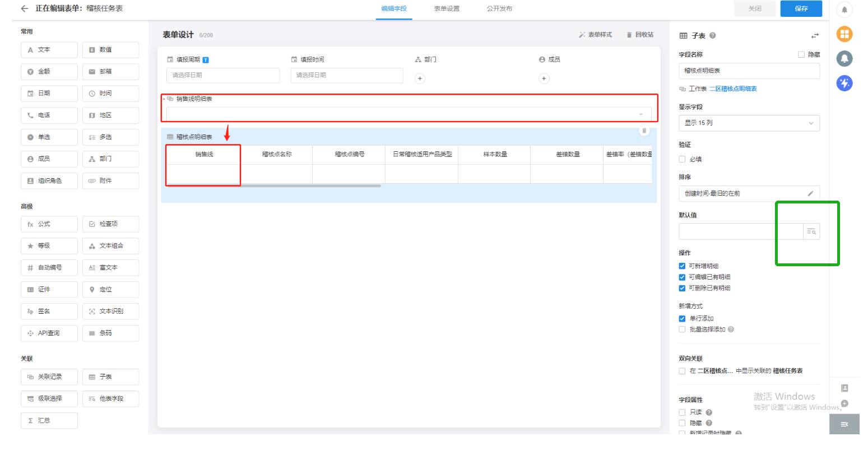Click the blue 保存 button
The image size is (868, 450).
[x=801, y=8]
